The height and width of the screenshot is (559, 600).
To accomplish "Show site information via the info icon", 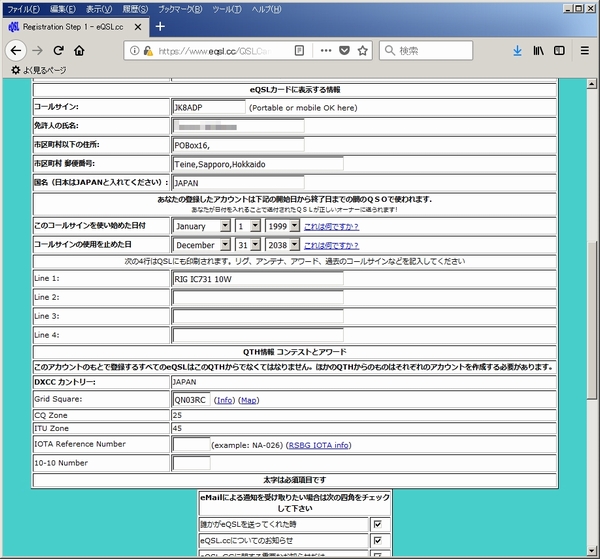I will point(134,51).
